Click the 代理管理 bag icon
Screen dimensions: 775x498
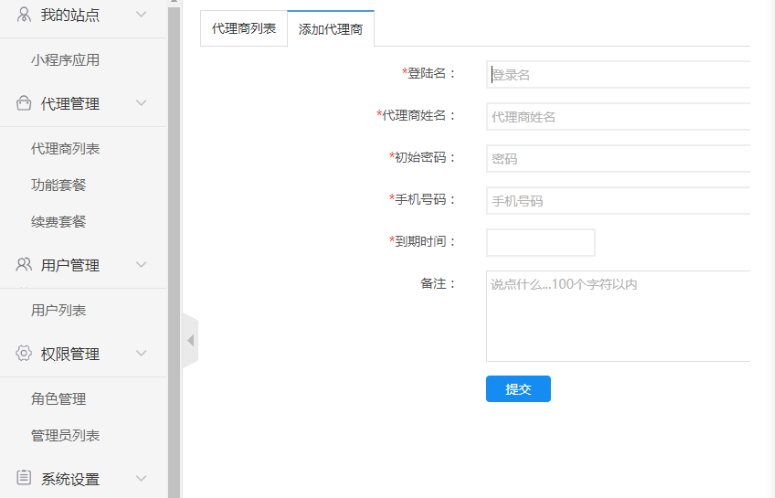pos(24,103)
